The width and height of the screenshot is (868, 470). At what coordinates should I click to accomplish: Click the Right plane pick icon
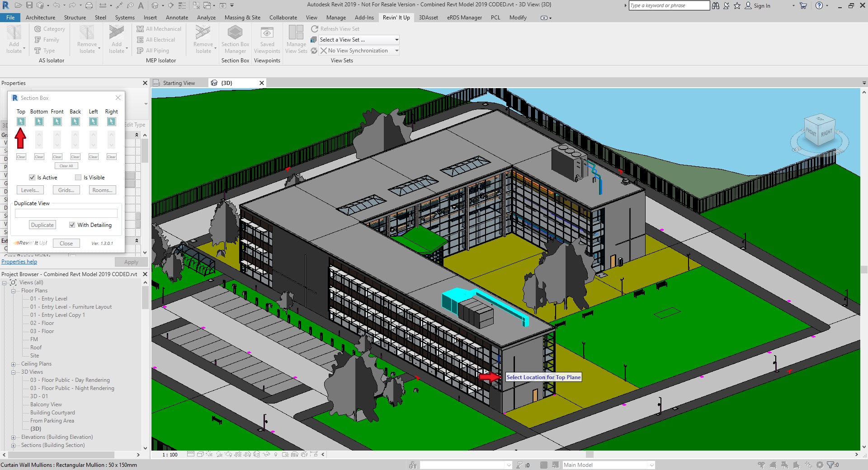coord(111,122)
